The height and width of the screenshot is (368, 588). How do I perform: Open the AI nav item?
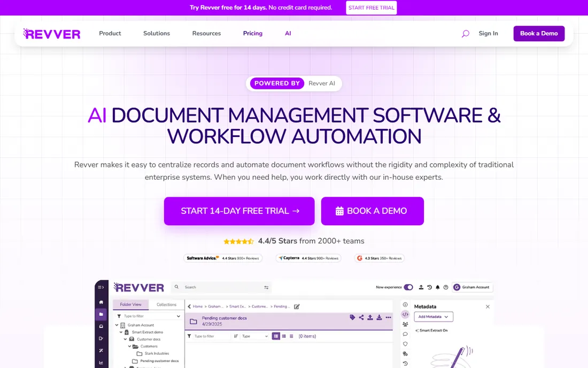click(x=288, y=33)
